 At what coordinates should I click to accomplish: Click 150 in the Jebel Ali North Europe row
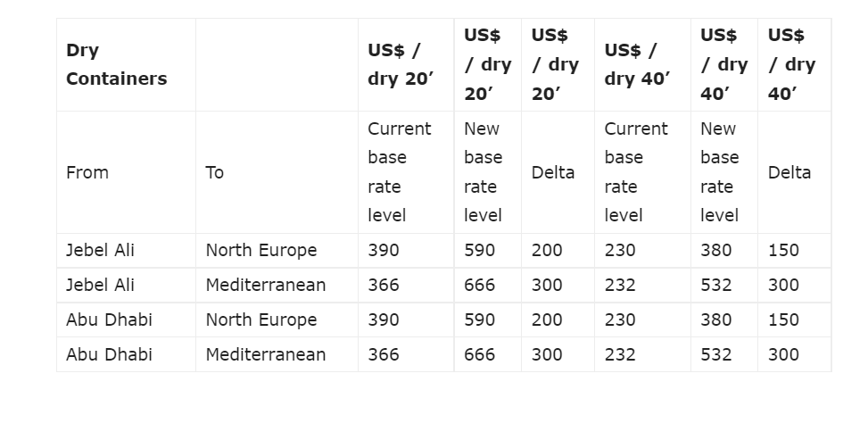(x=784, y=250)
